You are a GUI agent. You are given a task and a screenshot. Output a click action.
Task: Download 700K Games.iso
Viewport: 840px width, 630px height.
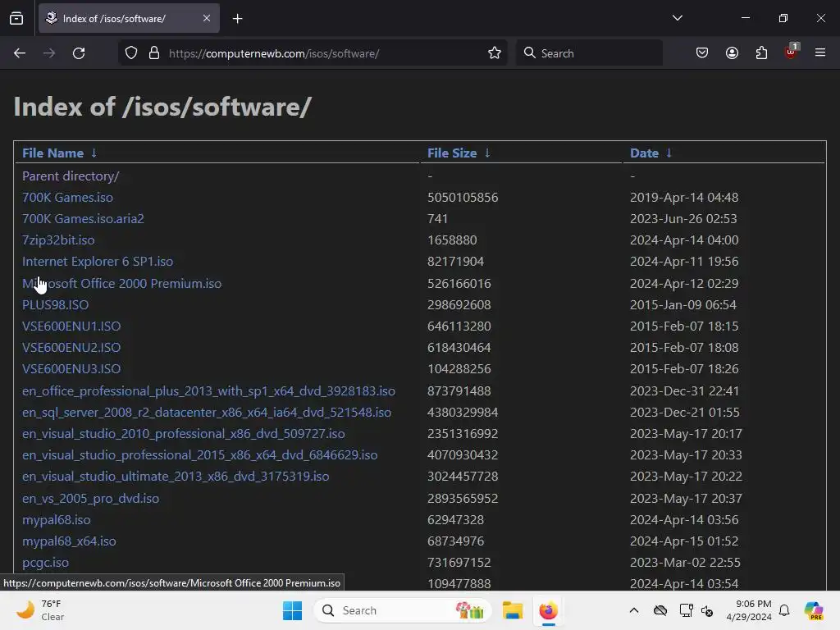pyautogui.click(x=67, y=198)
